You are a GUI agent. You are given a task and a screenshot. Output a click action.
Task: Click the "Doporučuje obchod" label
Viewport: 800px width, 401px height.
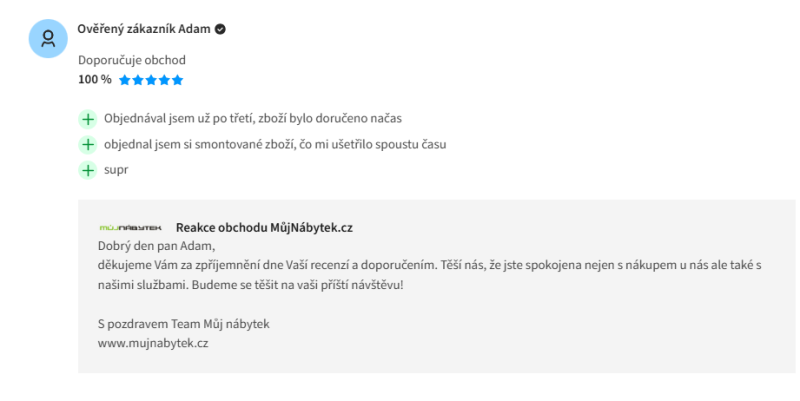(x=132, y=60)
